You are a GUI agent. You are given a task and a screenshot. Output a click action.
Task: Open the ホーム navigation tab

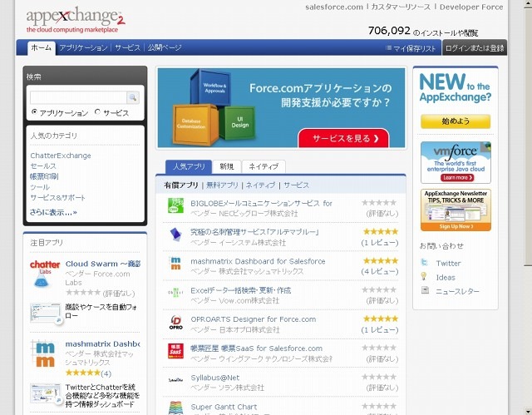[x=41, y=48]
